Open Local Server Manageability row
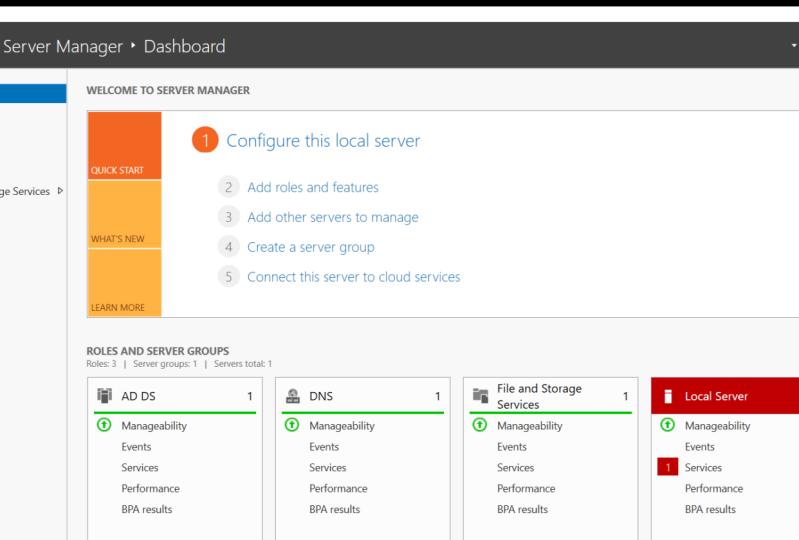 pos(717,426)
